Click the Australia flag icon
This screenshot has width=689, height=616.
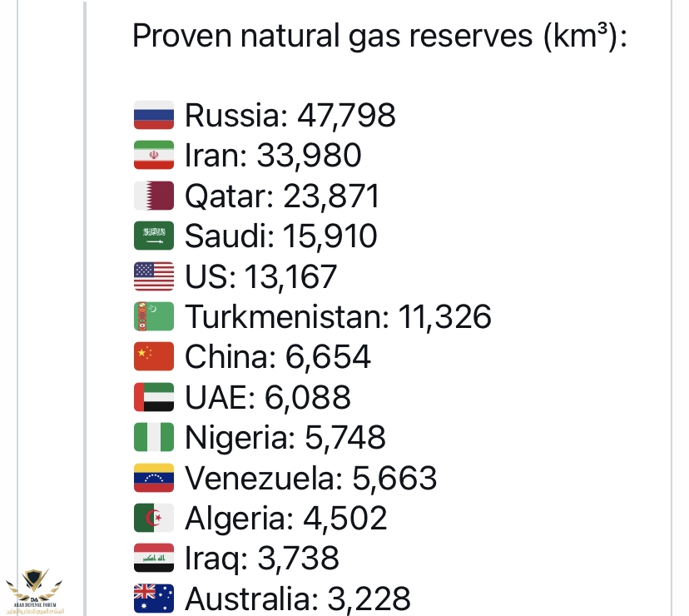[154, 598]
